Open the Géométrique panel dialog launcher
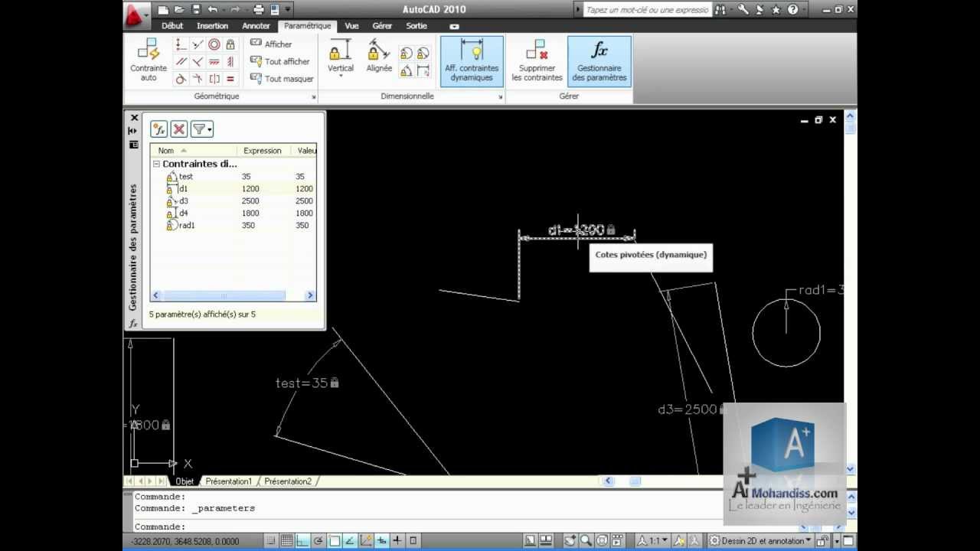The width and height of the screenshot is (980, 551). [x=314, y=97]
